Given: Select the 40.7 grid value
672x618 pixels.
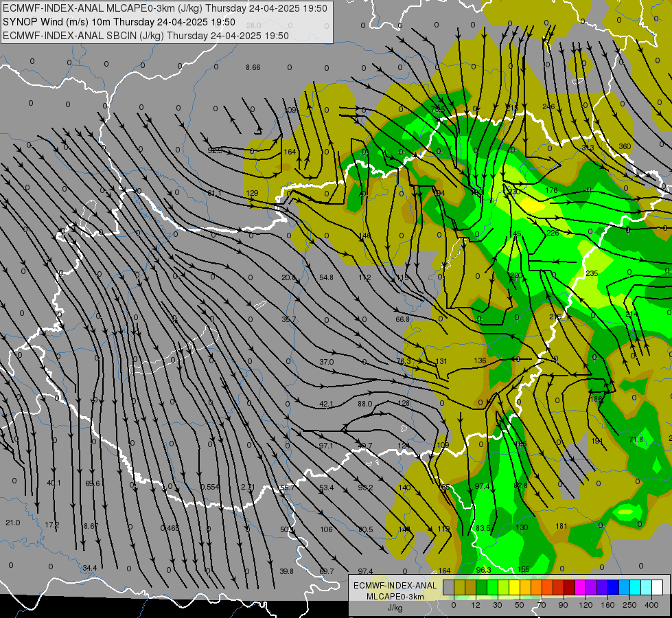Looking at the screenshot, I should click(364, 446).
